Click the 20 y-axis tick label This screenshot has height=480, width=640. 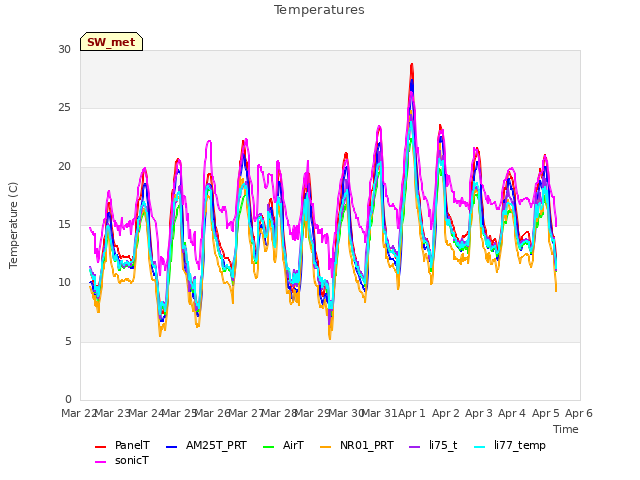click(x=64, y=167)
